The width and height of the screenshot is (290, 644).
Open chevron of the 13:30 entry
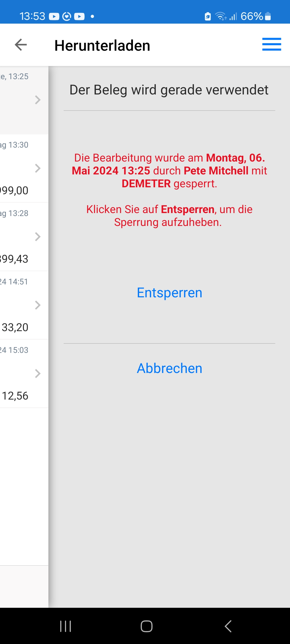[x=38, y=168]
